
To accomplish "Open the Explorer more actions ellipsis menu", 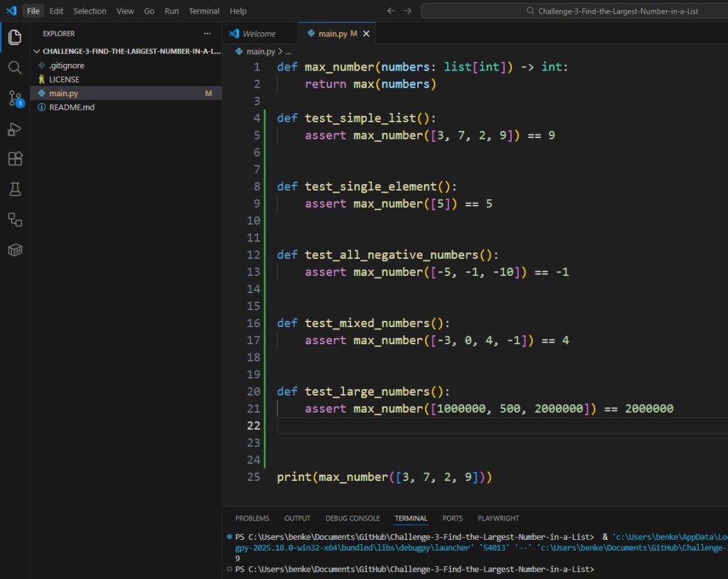I will [207, 33].
